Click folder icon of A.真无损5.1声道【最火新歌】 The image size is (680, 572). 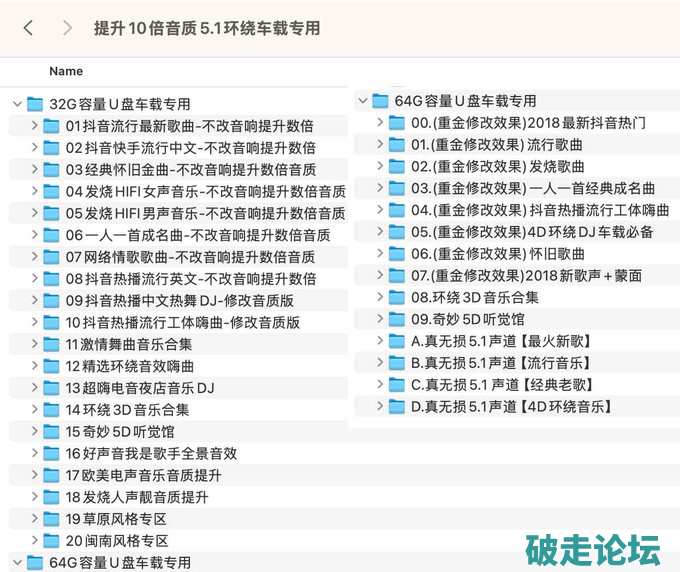tap(397, 341)
